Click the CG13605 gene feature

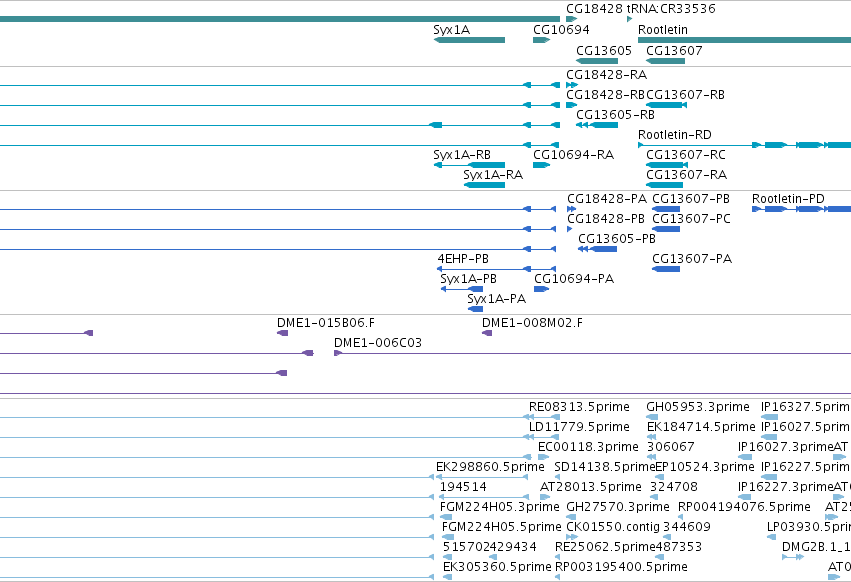point(597,61)
